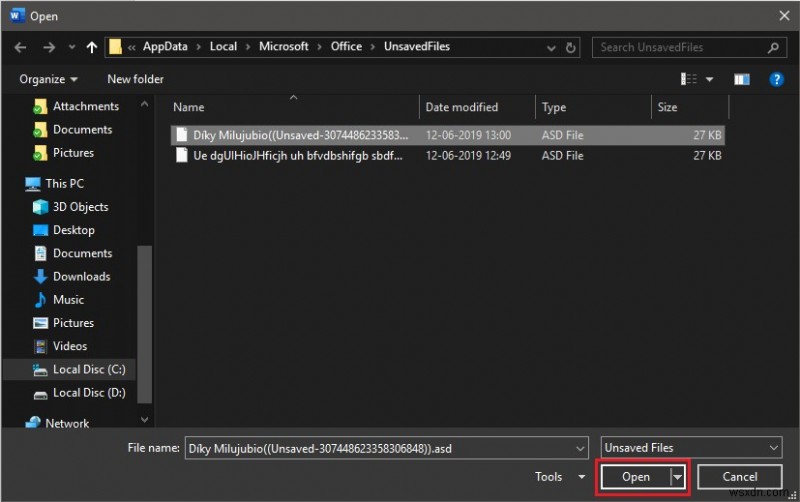
Task: Create a New folder
Action: (135, 79)
